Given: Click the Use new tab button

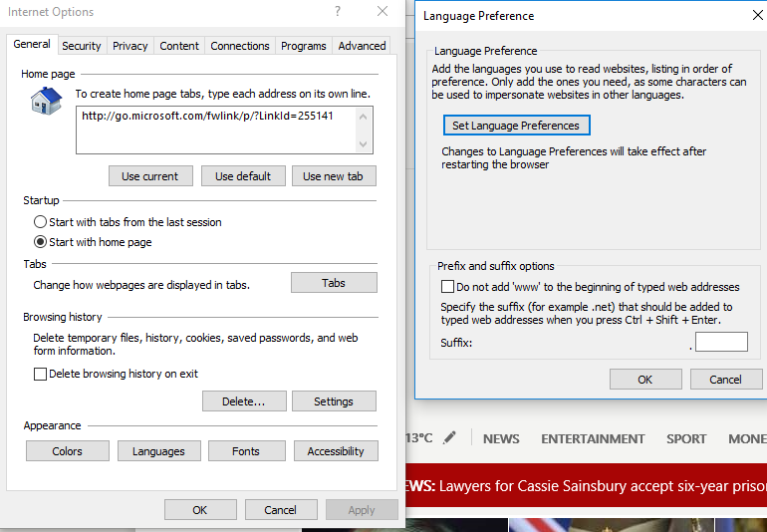Looking at the screenshot, I should (x=334, y=176).
